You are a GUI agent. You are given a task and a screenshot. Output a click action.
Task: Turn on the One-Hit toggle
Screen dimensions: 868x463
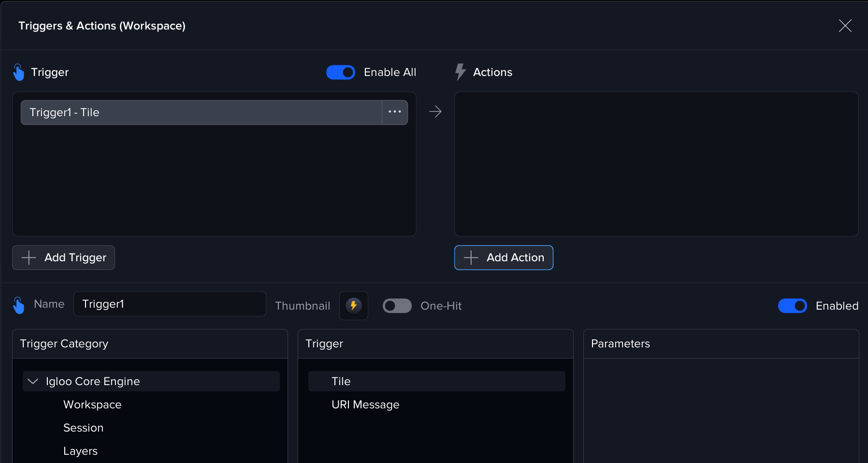(x=397, y=306)
